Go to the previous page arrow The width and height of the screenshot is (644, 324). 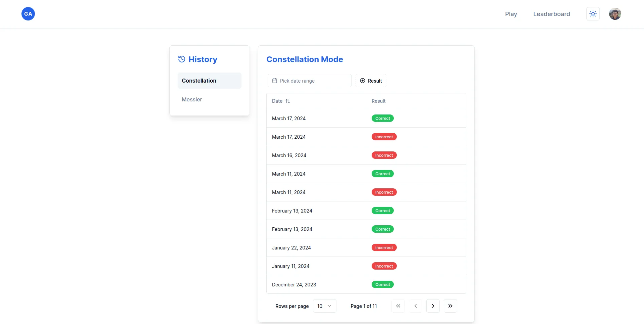pyautogui.click(x=415, y=306)
